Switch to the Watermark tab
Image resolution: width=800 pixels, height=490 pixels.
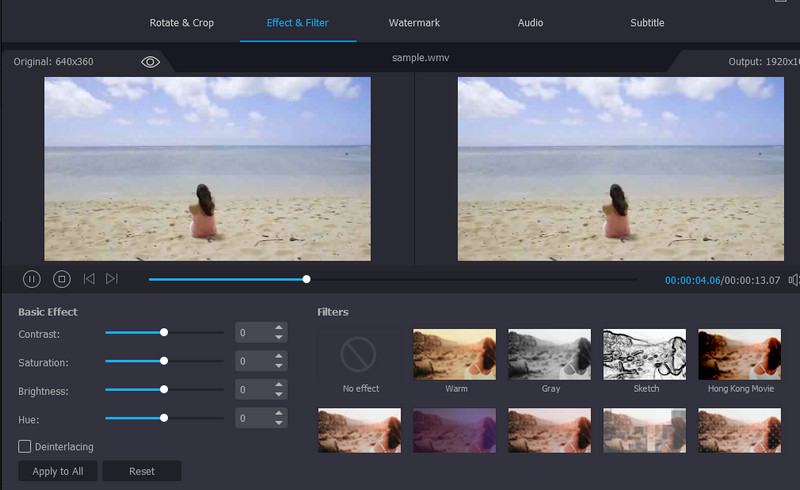tap(414, 22)
